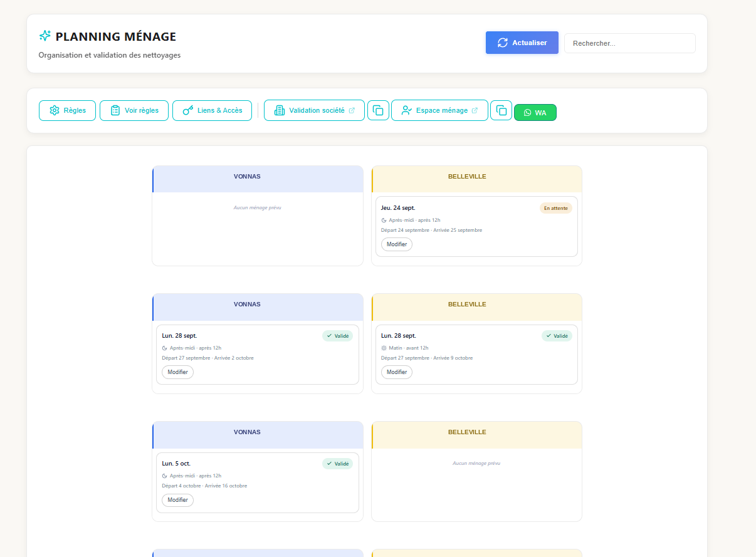Click Modifier on Belleville Jeu. 24 sept. card
Viewport: 756px width, 557px height.
397,244
